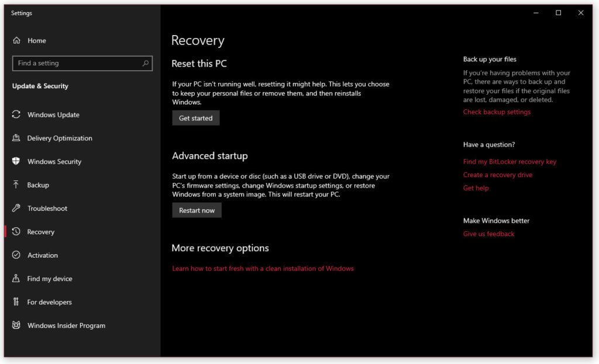The image size is (599, 364).
Task: Click the Delivery Optimization icon
Action: tap(16, 138)
